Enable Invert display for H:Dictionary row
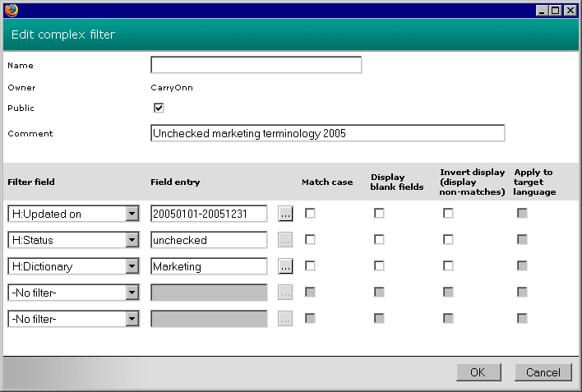This screenshot has height=392, width=582. click(448, 265)
